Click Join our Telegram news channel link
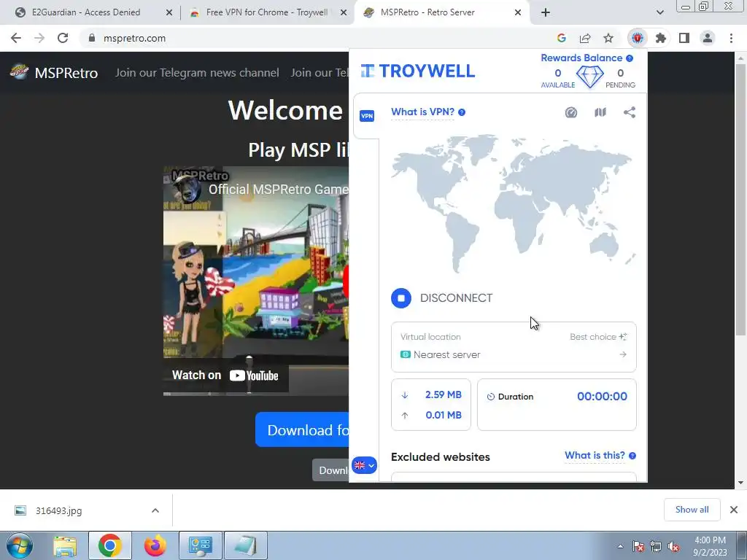Screen dimensions: 747x560 tap(197, 72)
